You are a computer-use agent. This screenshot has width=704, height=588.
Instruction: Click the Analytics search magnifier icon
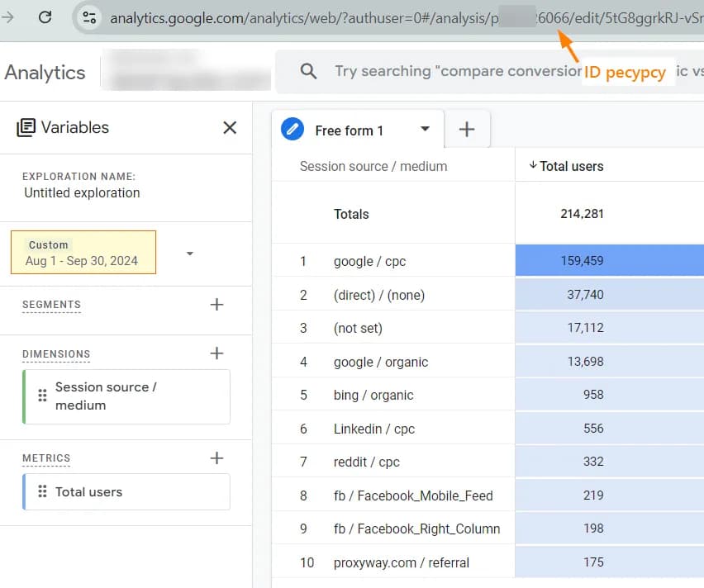point(308,71)
